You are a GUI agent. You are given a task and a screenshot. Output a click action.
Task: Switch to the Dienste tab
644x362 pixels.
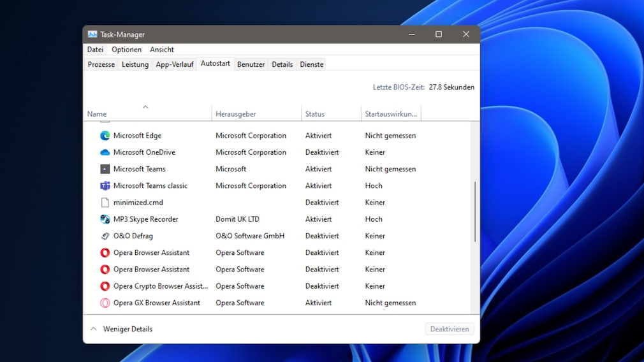[x=312, y=64]
